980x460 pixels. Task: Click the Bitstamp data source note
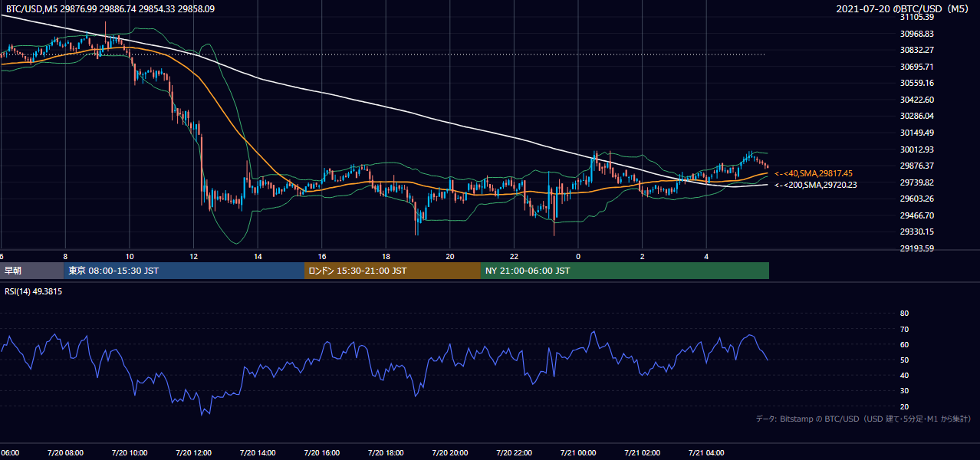pos(863,419)
